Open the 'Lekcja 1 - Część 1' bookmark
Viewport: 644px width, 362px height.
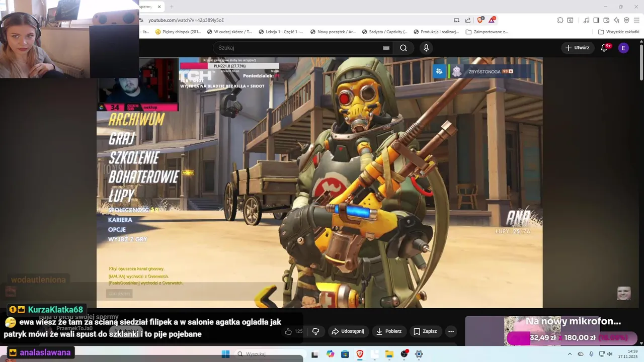(281, 32)
